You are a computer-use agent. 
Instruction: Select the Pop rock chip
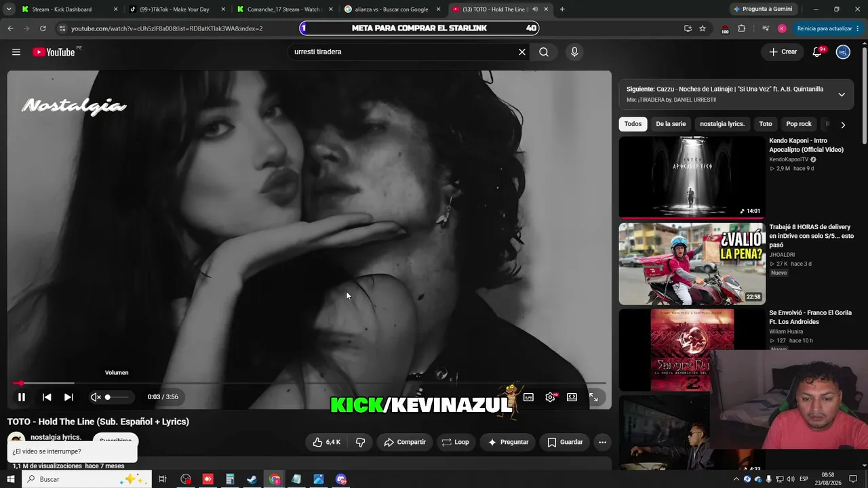[x=799, y=124]
